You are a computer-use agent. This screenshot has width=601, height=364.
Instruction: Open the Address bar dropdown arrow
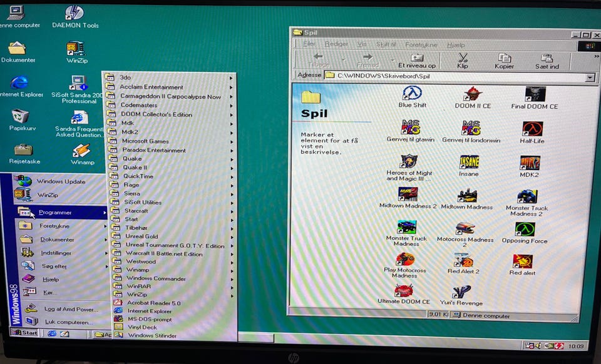pyautogui.click(x=590, y=78)
